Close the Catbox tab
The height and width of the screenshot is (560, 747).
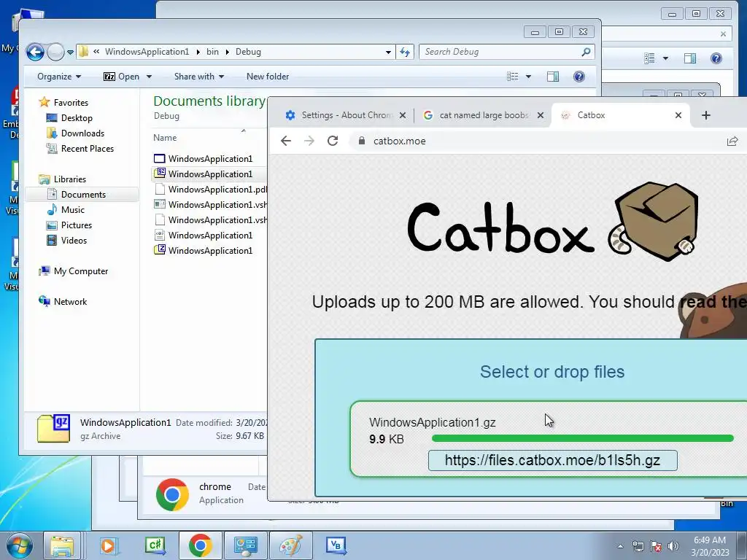[678, 115]
